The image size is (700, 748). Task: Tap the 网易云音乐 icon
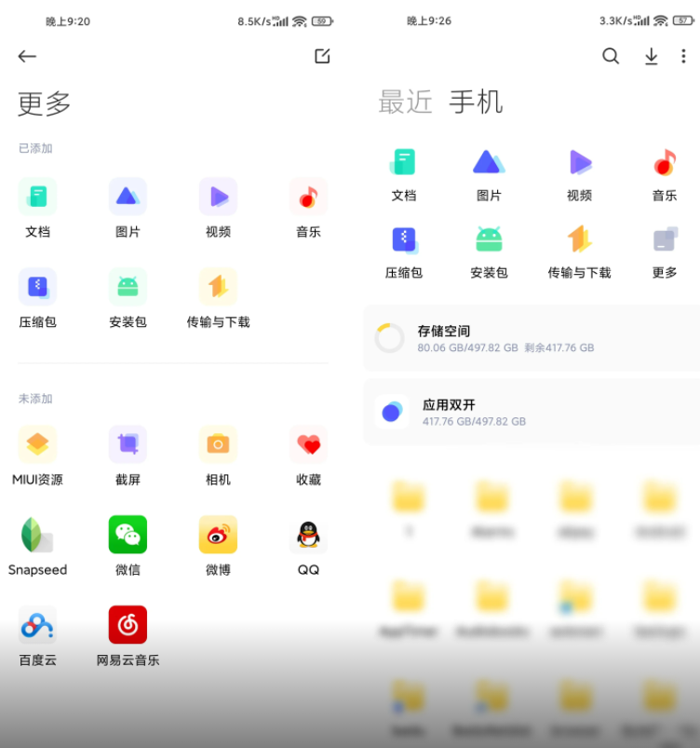pos(128,625)
